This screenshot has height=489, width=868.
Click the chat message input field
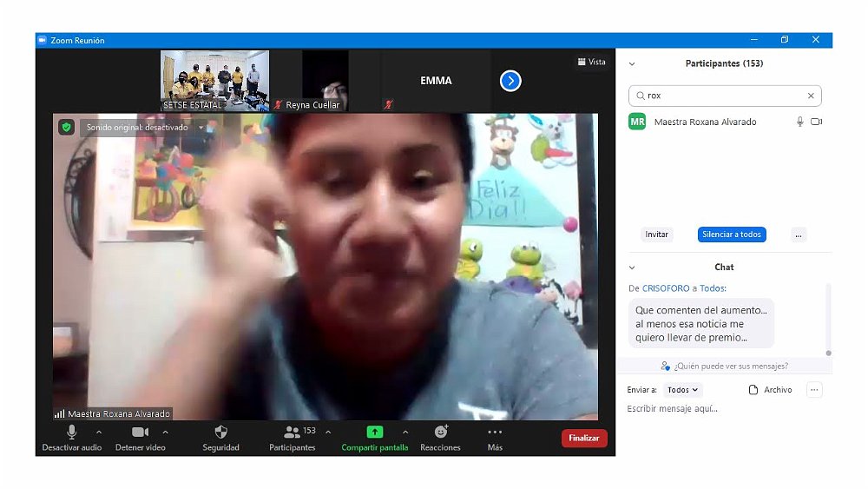click(720, 409)
